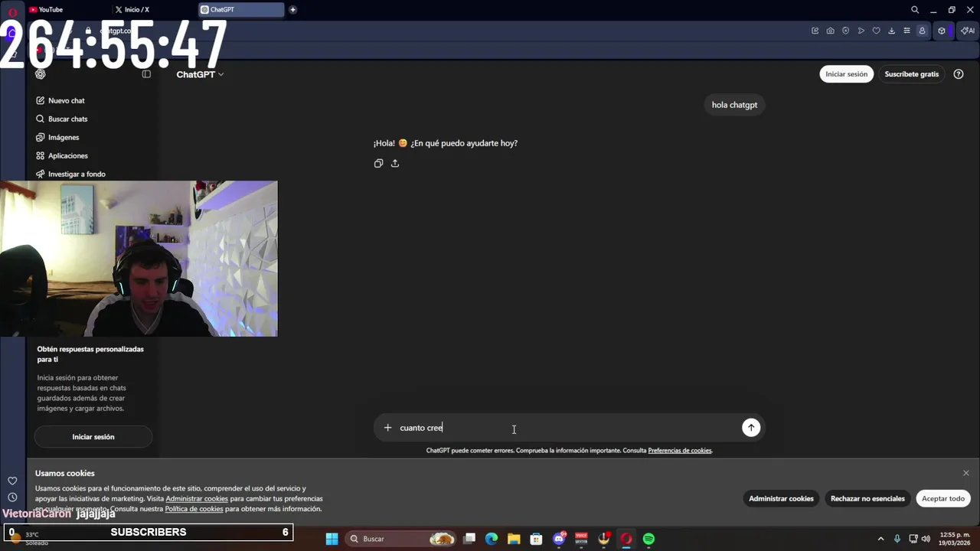Click the sidebar heart icon above the history icon

(12, 481)
